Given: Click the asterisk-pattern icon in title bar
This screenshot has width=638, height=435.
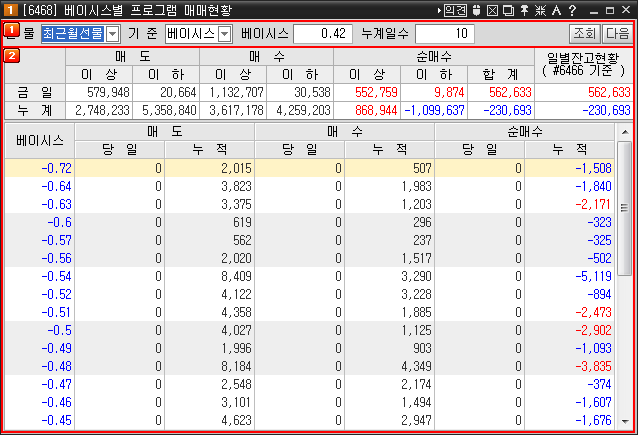Looking at the screenshot, I should point(540,10).
